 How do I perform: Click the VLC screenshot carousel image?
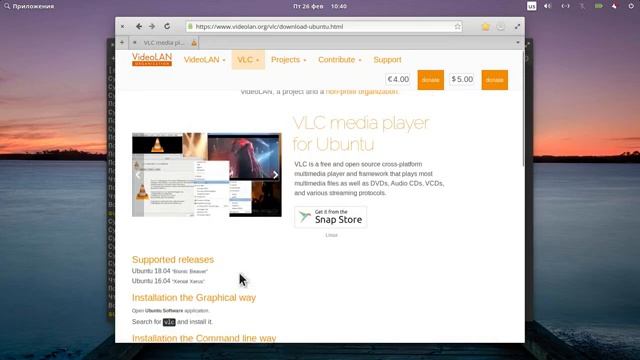(207, 175)
